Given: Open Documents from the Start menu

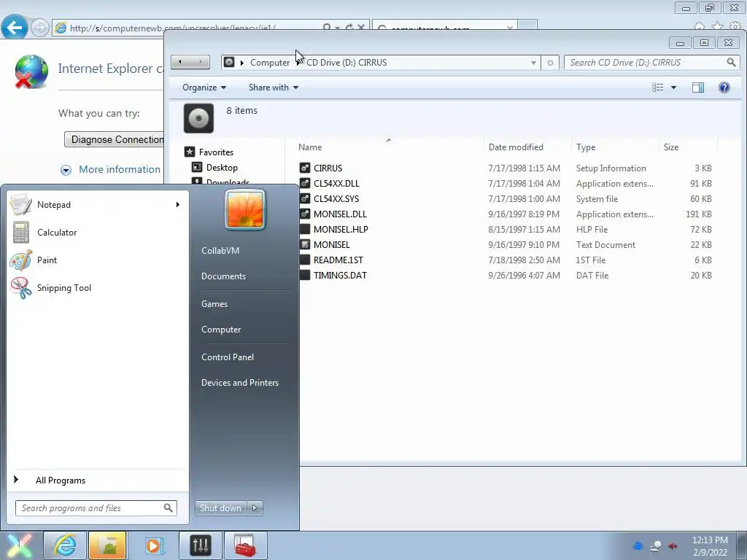Looking at the screenshot, I should pyautogui.click(x=223, y=276).
